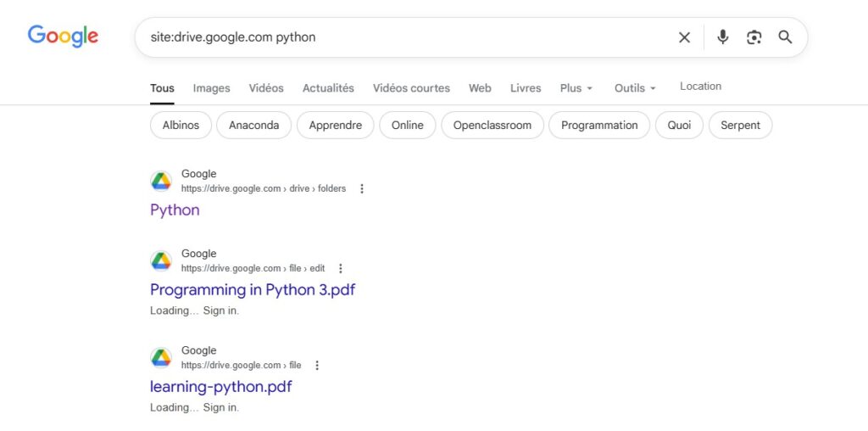Click snippet under Programming in Python 3.pdf
This screenshot has height=431, width=868.
(x=194, y=311)
